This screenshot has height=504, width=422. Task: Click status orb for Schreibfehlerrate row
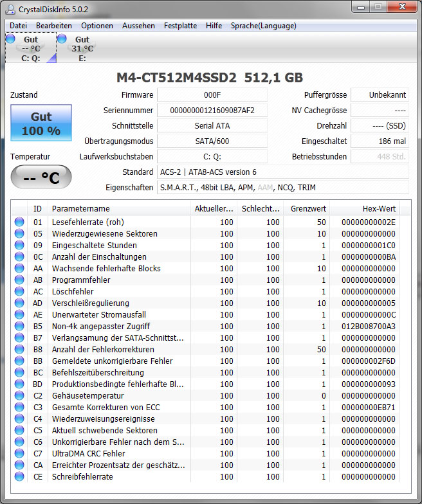[19, 476]
